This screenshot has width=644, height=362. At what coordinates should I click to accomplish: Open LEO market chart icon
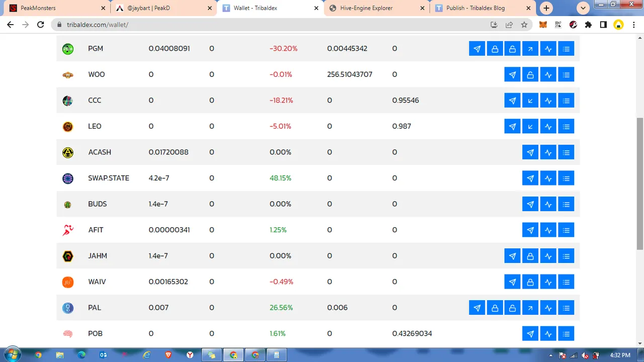(x=548, y=126)
